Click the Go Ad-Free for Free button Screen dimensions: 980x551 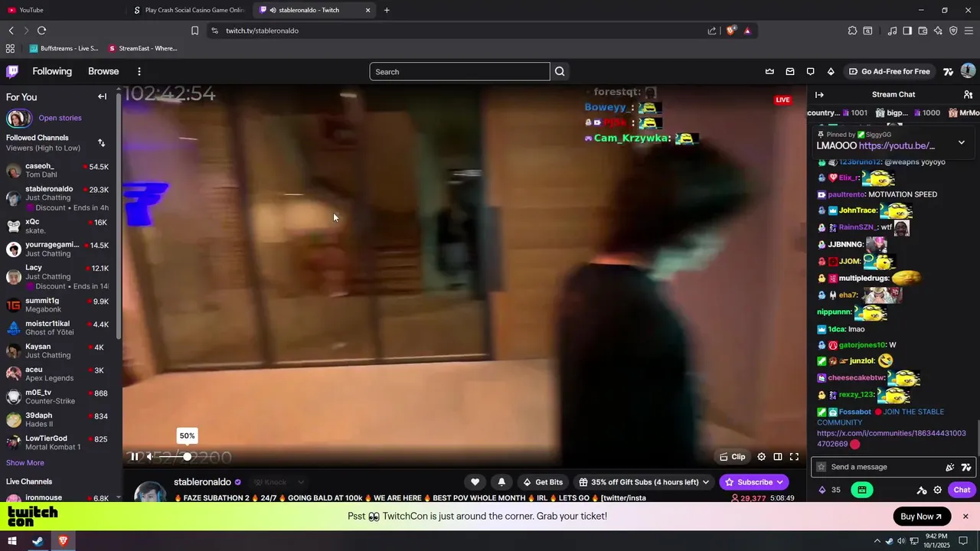(890, 71)
